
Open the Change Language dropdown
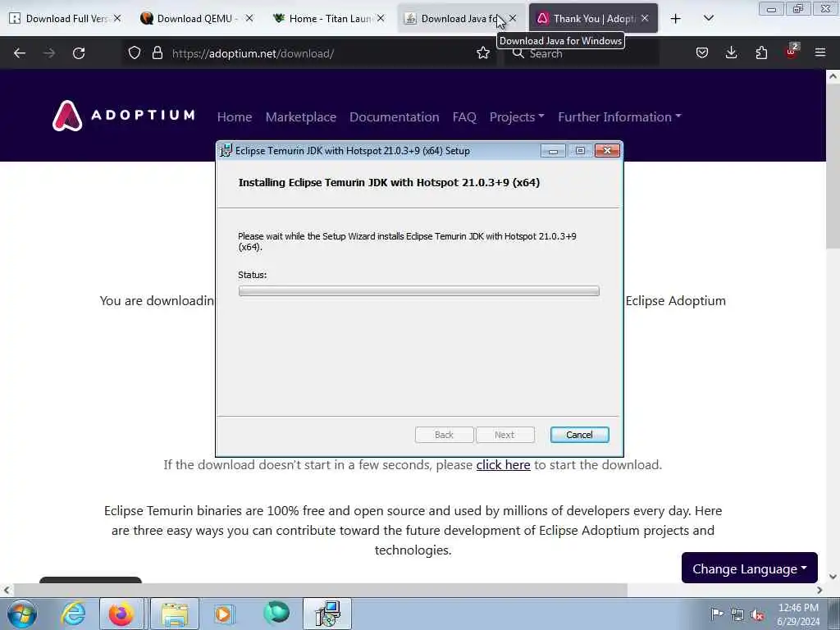(750, 568)
